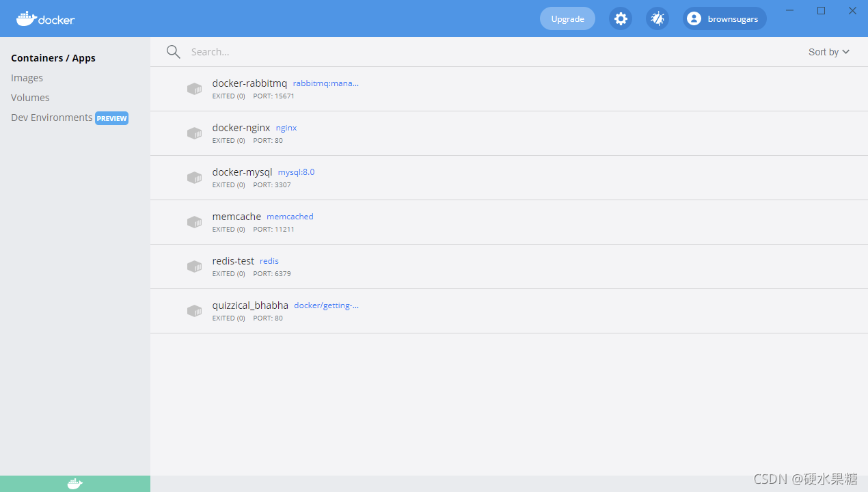Click the Upgrade button
The width and height of the screenshot is (868, 492).
(567, 19)
